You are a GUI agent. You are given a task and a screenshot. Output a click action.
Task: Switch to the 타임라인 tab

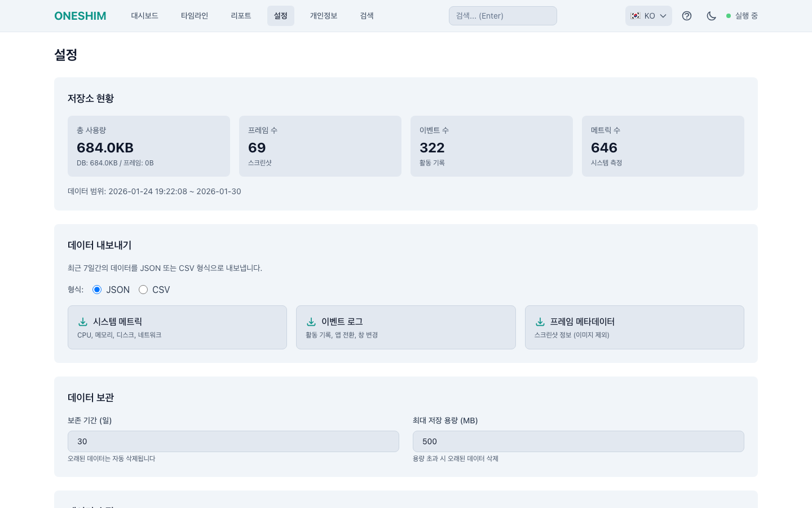click(x=195, y=16)
